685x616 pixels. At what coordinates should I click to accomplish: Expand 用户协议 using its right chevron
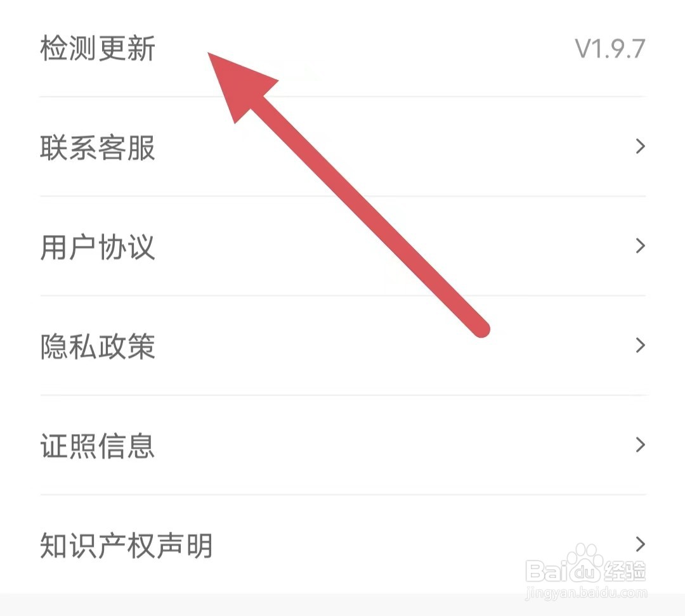pos(640,246)
